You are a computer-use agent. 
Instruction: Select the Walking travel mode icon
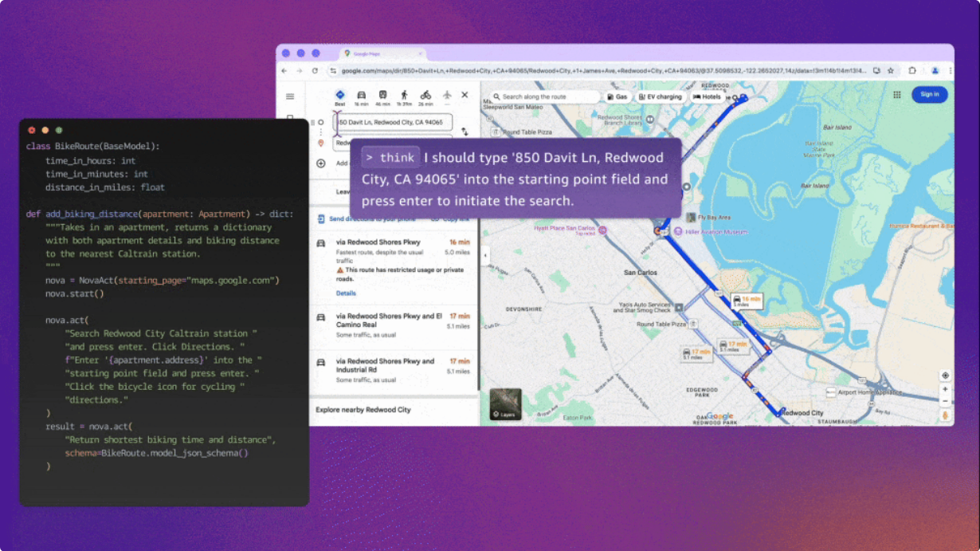pos(404,95)
